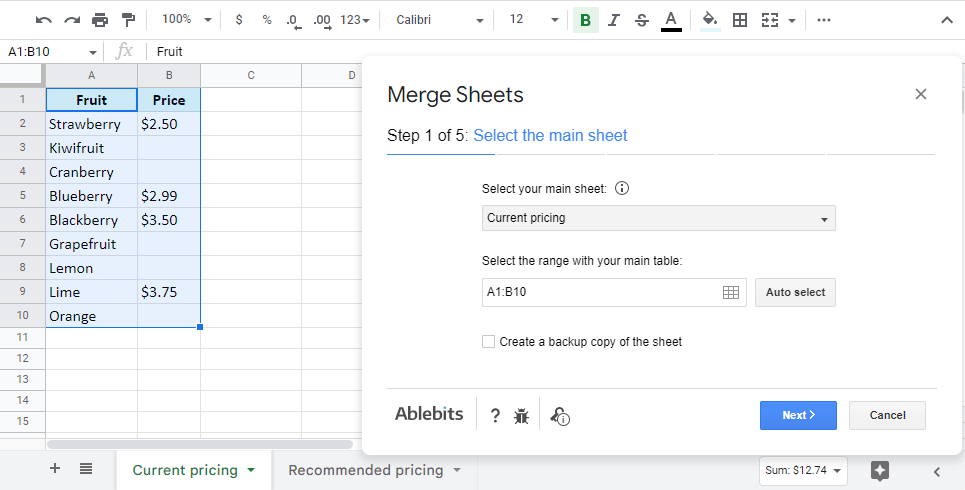
Task: Open the Sum $12.74 summary dropdown
Action: click(x=803, y=471)
